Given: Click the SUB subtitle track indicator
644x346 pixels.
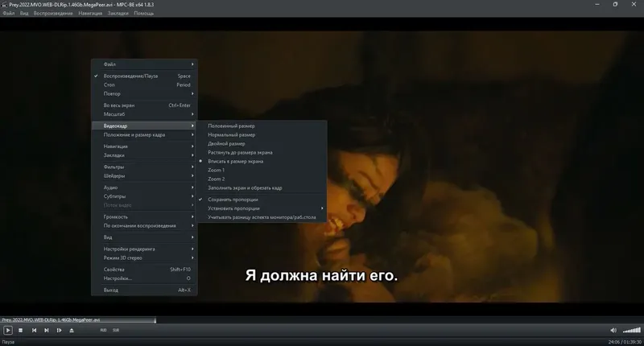Looking at the screenshot, I should click(x=116, y=330).
